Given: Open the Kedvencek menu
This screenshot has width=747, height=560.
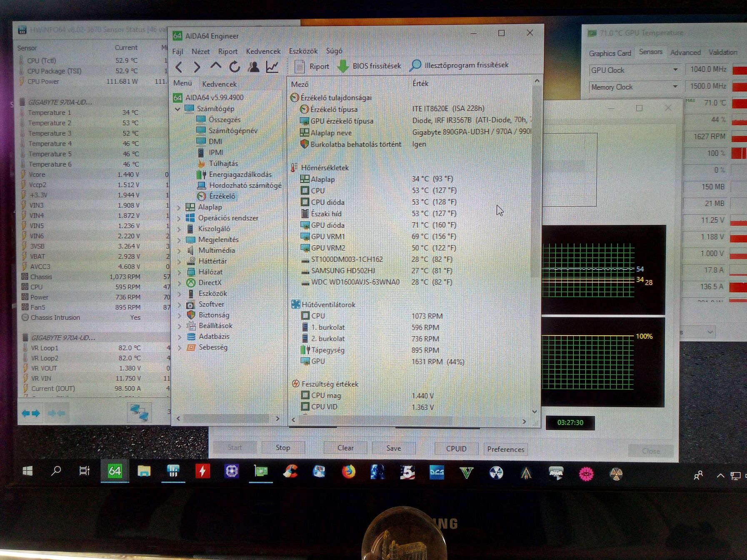Looking at the screenshot, I should [x=263, y=51].
